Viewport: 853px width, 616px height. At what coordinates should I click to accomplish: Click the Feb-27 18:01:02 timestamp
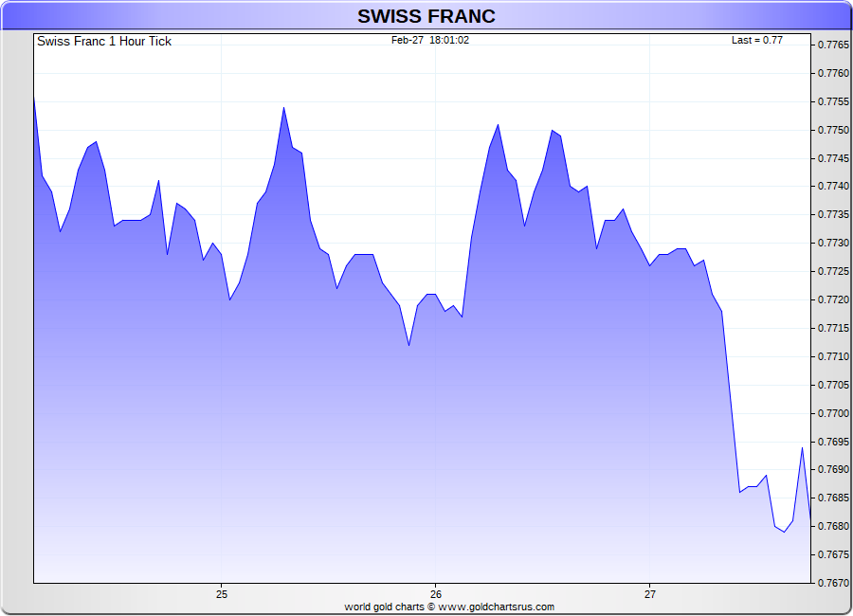[429, 40]
